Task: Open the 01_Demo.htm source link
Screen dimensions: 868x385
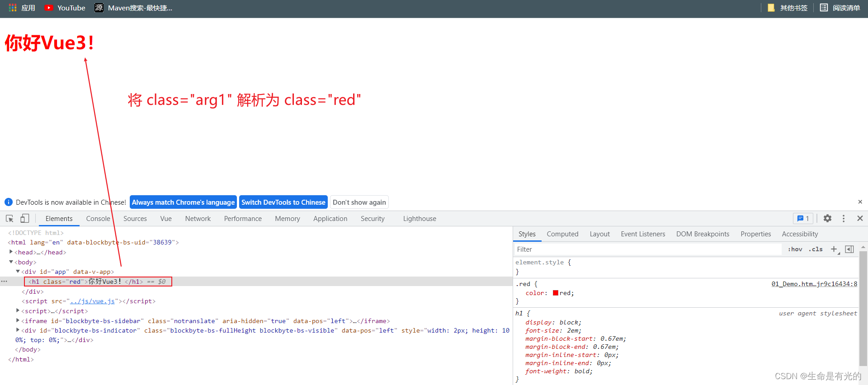Action: (x=814, y=284)
